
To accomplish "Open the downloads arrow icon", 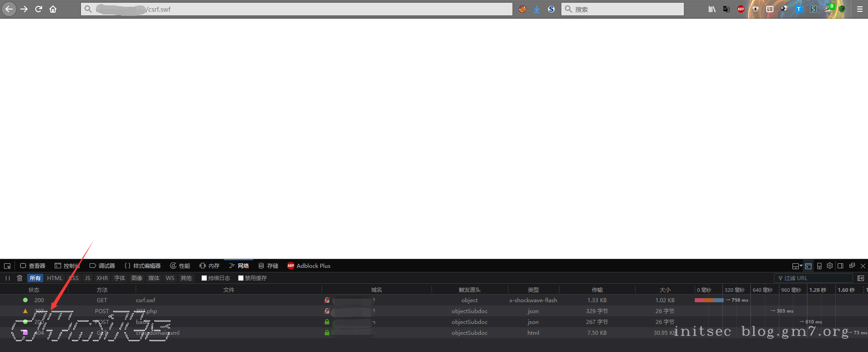I will point(537,9).
